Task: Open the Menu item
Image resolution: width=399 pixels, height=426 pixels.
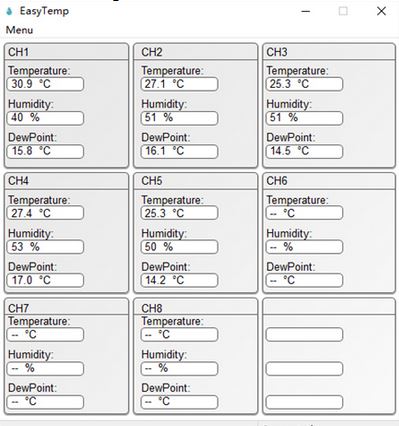Action: [19, 30]
